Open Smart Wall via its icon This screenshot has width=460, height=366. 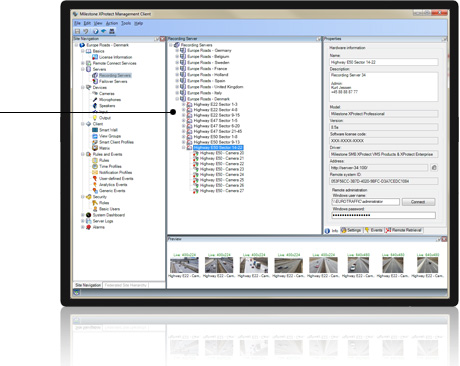coord(95,130)
